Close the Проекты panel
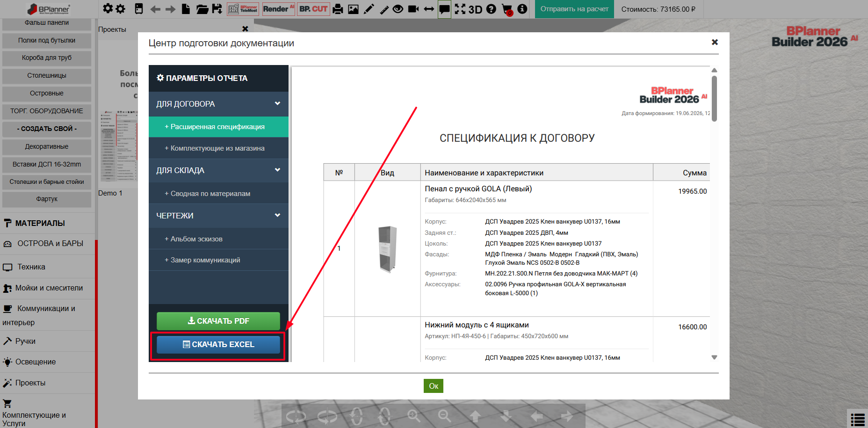The width and height of the screenshot is (868, 428). pos(245,29)
